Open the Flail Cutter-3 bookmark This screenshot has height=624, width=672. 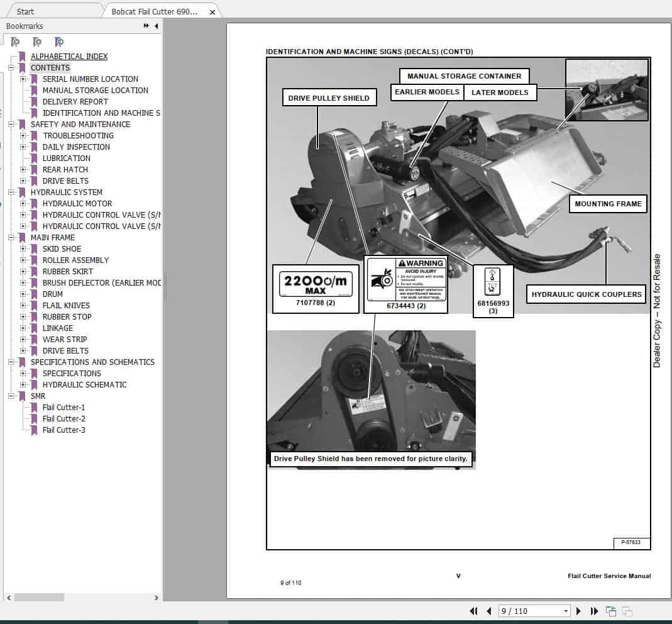tap(64, 430)
